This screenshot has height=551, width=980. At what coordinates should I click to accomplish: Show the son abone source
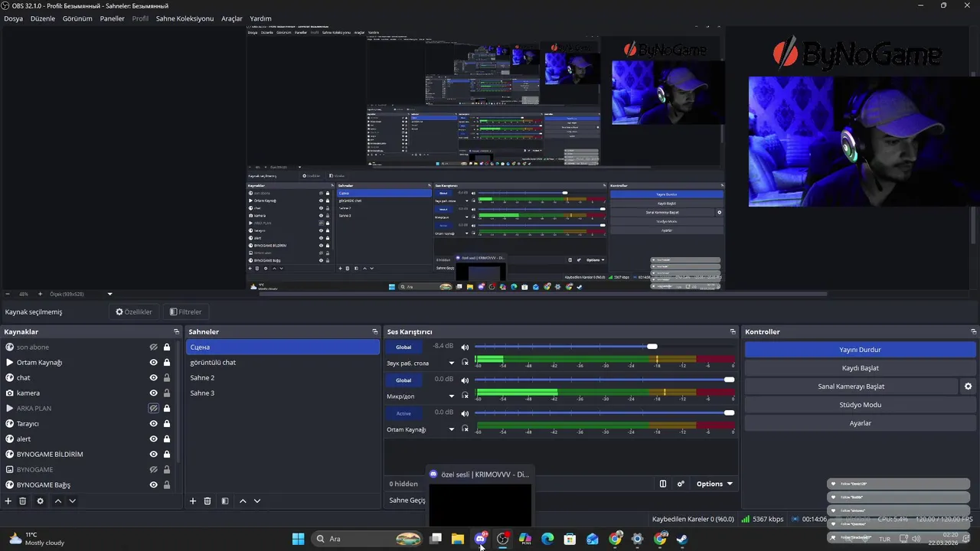(x=153, y=347)
